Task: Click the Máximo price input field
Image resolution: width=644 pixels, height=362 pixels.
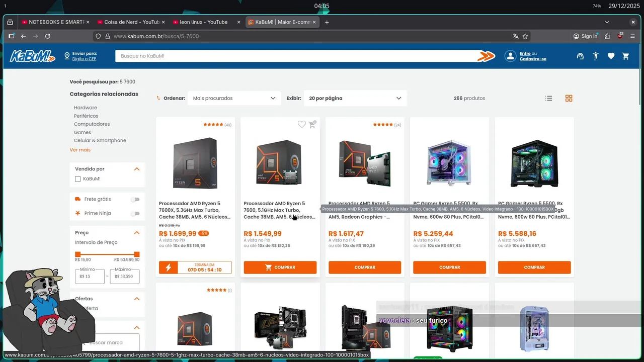Action: click(125, 276)
